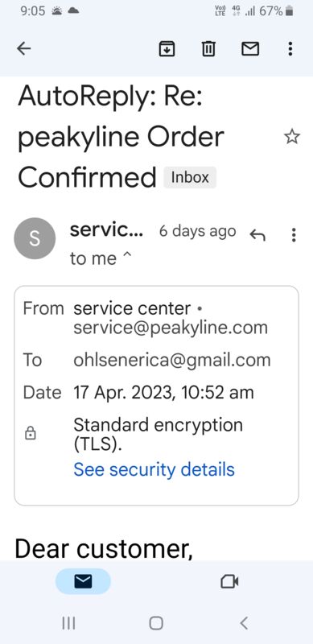
Task: Open the See security details link
Action: point(154,469)
